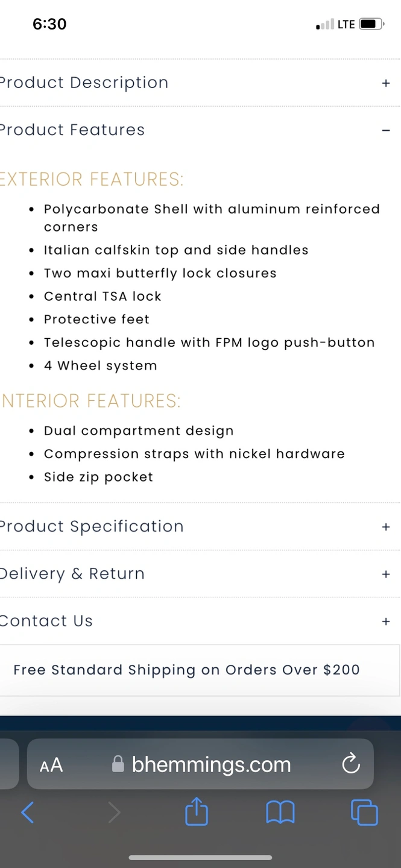Open the Delivery & Return section heading

(72, 574)
